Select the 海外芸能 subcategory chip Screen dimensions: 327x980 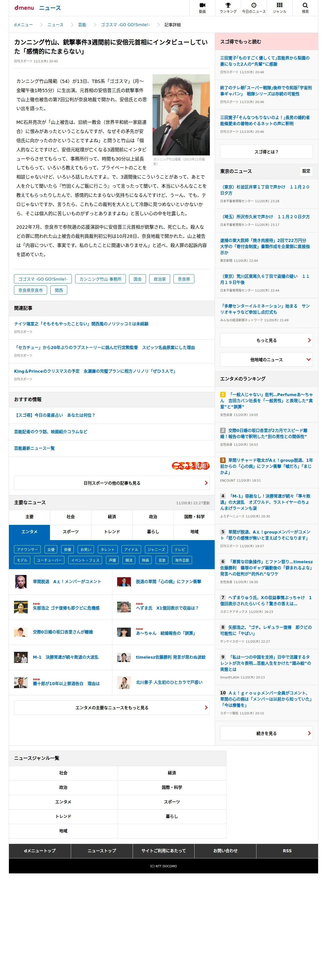tap(182, 560)
